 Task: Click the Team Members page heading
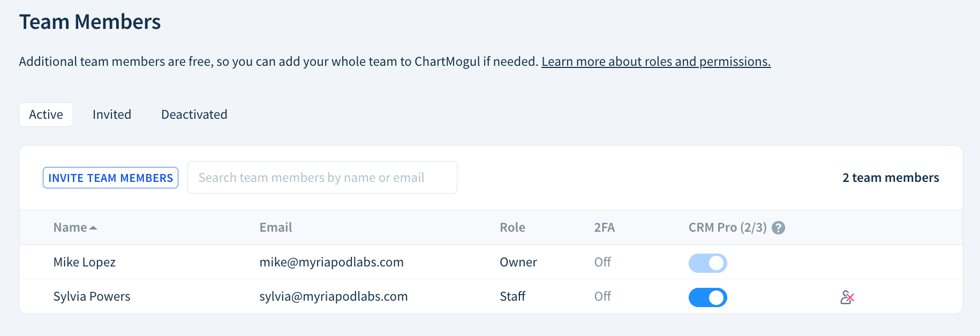89,21
